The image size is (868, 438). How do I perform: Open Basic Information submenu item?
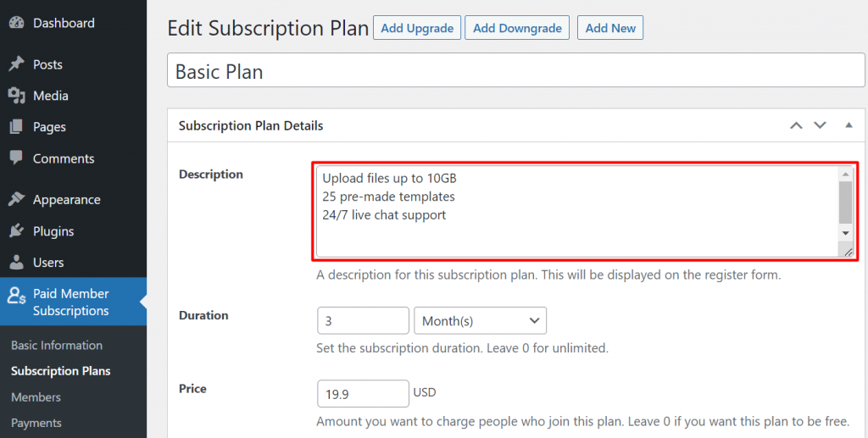tap(57, 345)
